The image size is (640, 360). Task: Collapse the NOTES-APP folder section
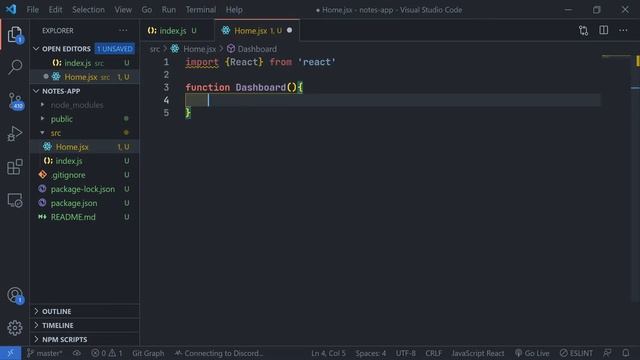point(85,91)
